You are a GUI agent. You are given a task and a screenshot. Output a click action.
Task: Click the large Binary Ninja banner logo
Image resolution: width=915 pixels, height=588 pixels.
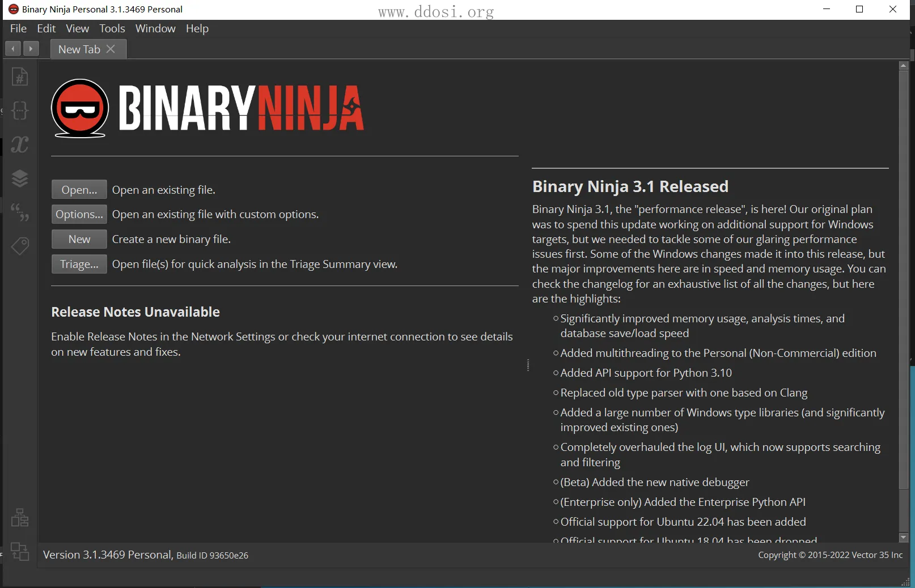[x=207, y=108]
